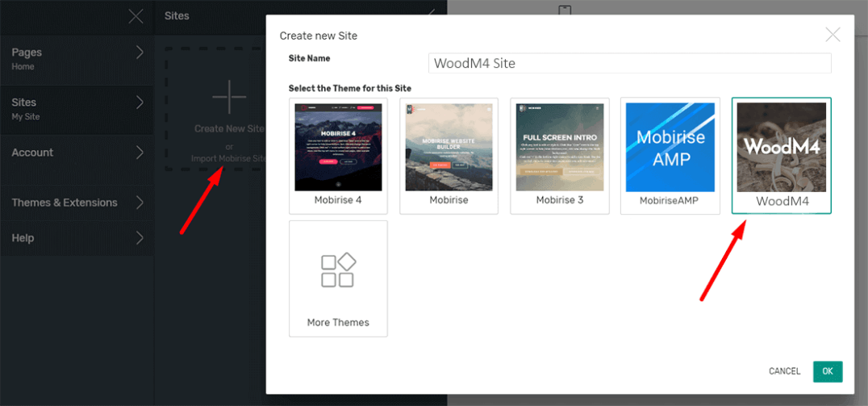This screenshot has height=406, width=868.
Task: Click the More Themes shapes icon
Action: (338, 270)
